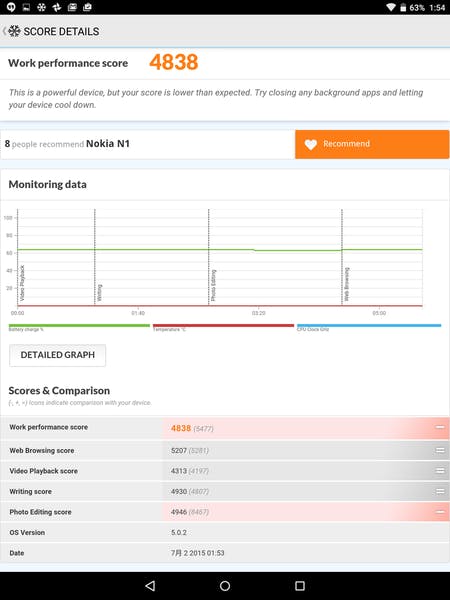
Task: Tap the heart icon on Recommend button
Action: coord(311,144)
